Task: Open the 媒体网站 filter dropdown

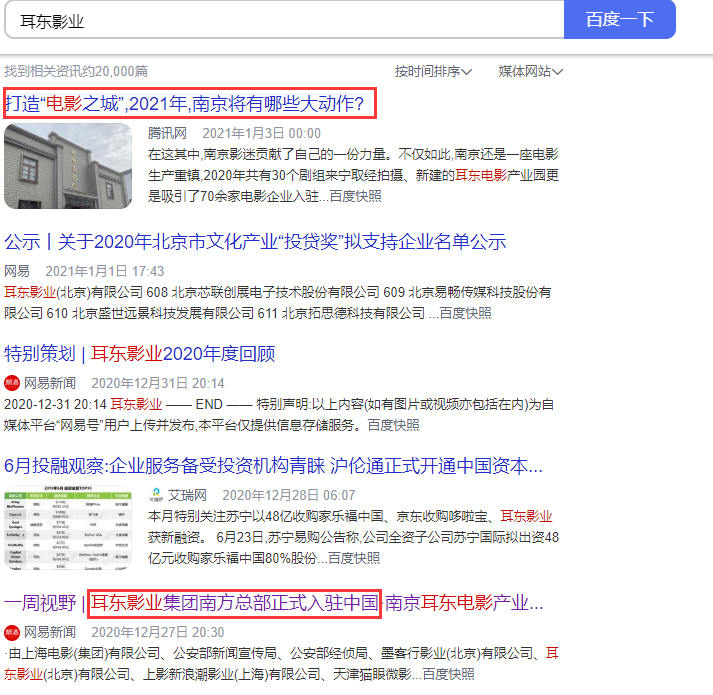Action: [x=530, y=71]
